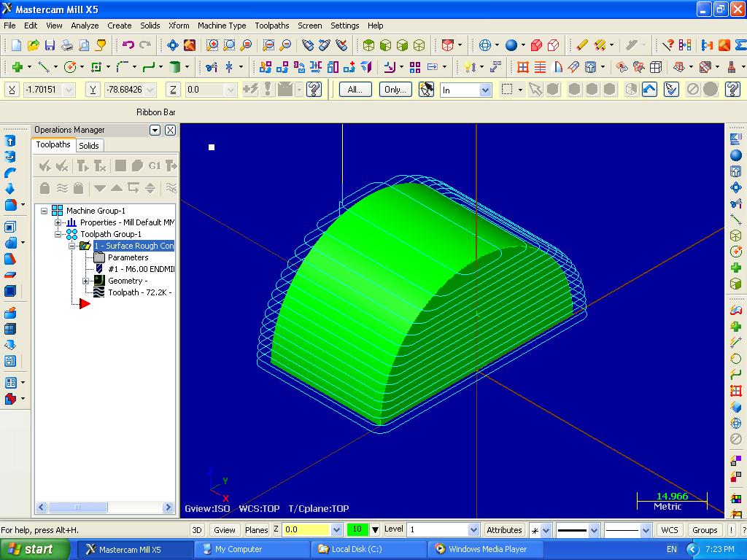This screenshot has height=560, width=747.
Task: Click the Fit to screen icon
Action: click(x=173, y=45)
